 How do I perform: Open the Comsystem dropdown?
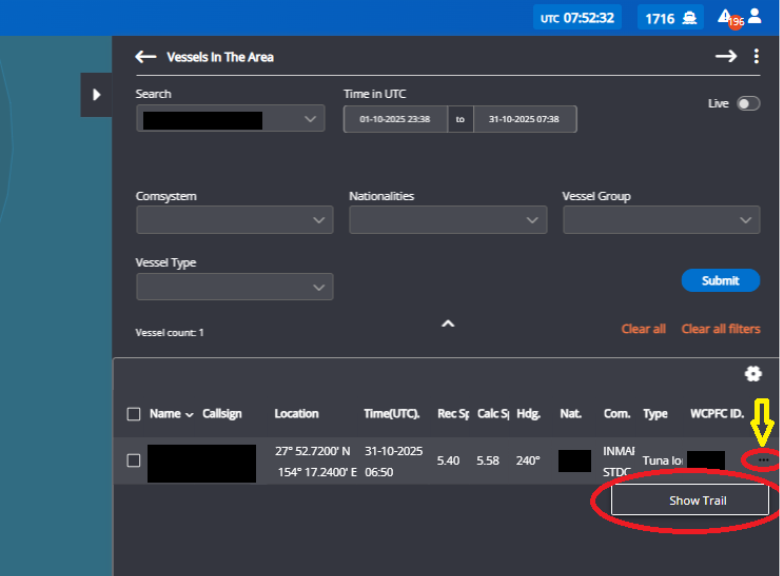235,220
